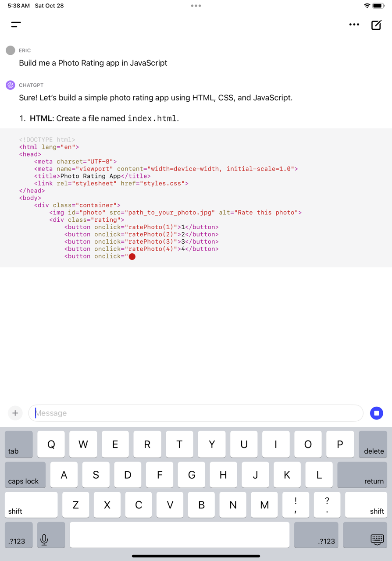
Task: Tap the spacebar
Action: click(x=180, y=535)
